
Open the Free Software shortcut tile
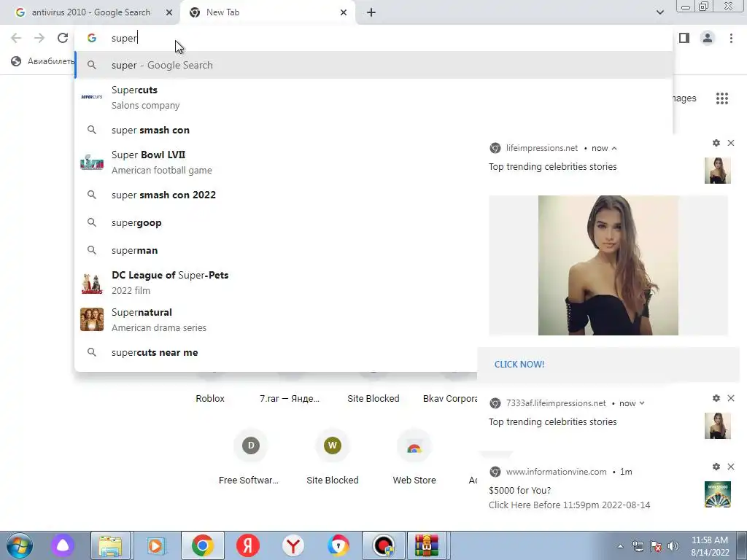tap(251, 456)
